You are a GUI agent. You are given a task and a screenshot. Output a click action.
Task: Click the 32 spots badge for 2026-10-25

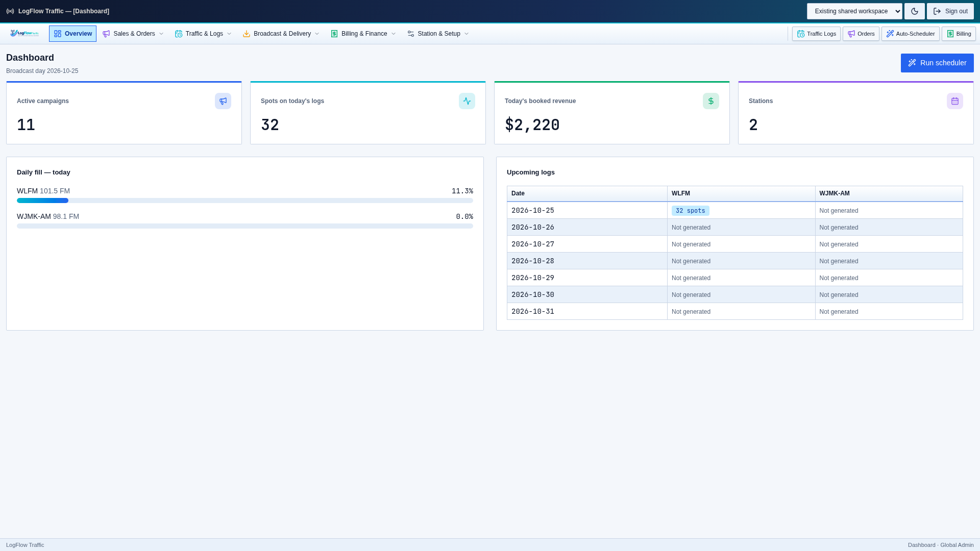coord(690,211)
